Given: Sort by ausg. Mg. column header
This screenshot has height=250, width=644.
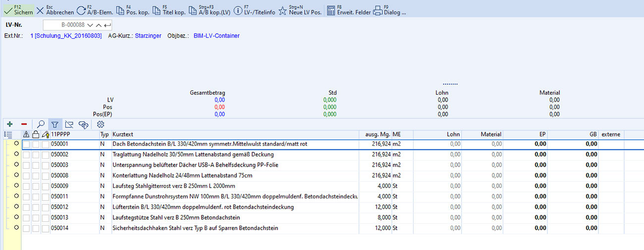Looking at the screenshot, I should pyautogui.click(x=376, y=134).
